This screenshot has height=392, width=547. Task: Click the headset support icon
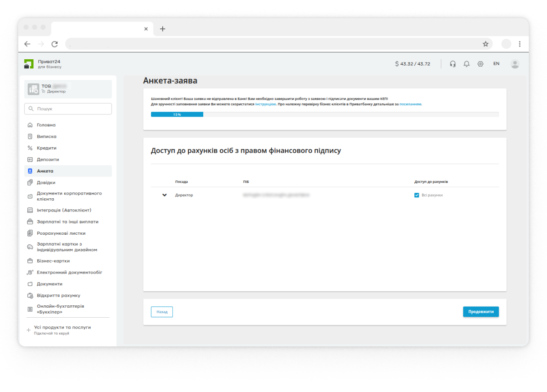click(453, 64)
